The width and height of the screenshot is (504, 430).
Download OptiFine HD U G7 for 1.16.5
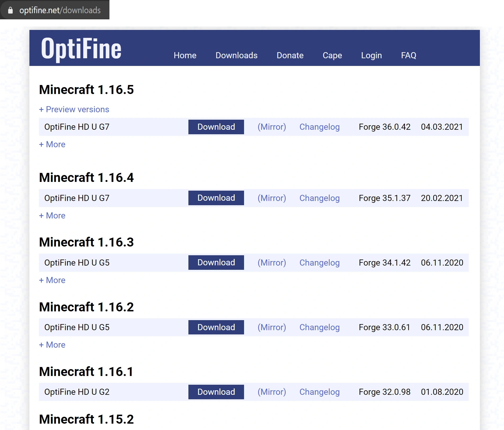click(x=216, y=127)
